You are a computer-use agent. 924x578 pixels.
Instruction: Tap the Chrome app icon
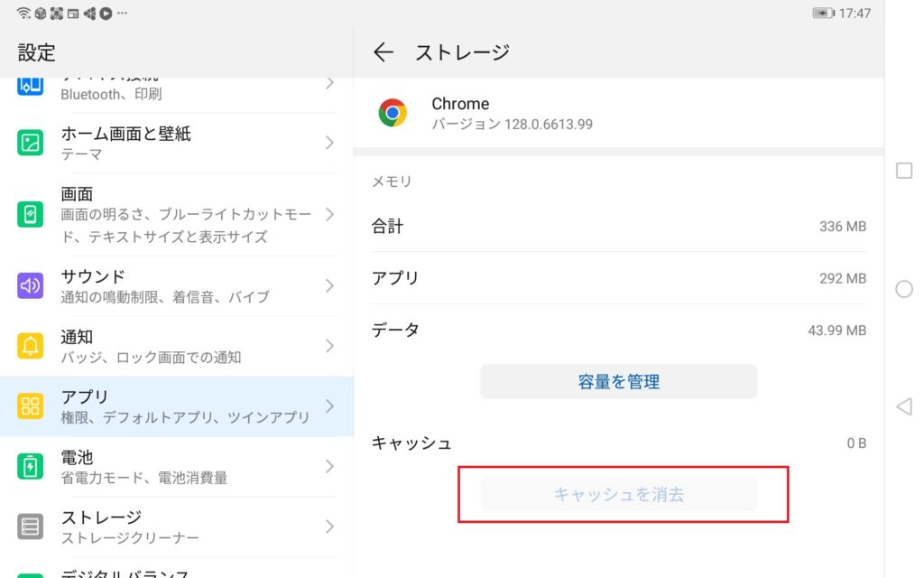pos(393,113)
